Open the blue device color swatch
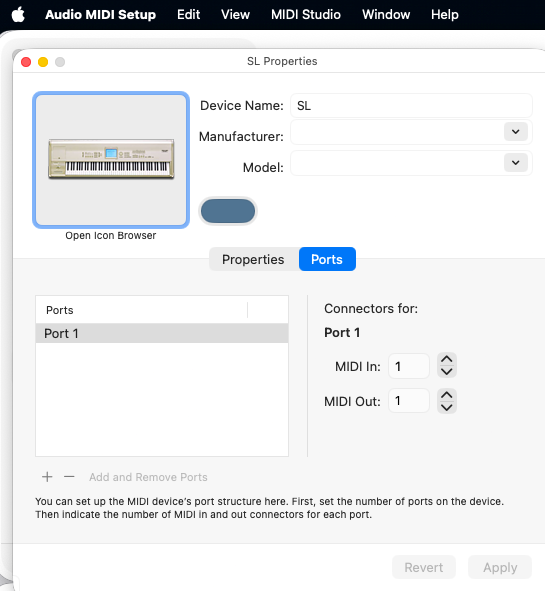The height and width of the screenshot is (591, 545). 228,211
